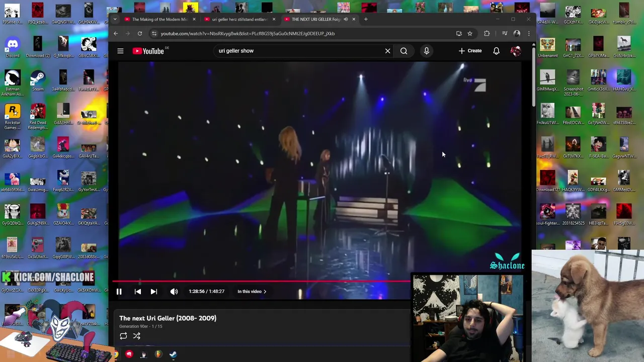
Task: Install app icon in address bar
Action: pos(459,34)
